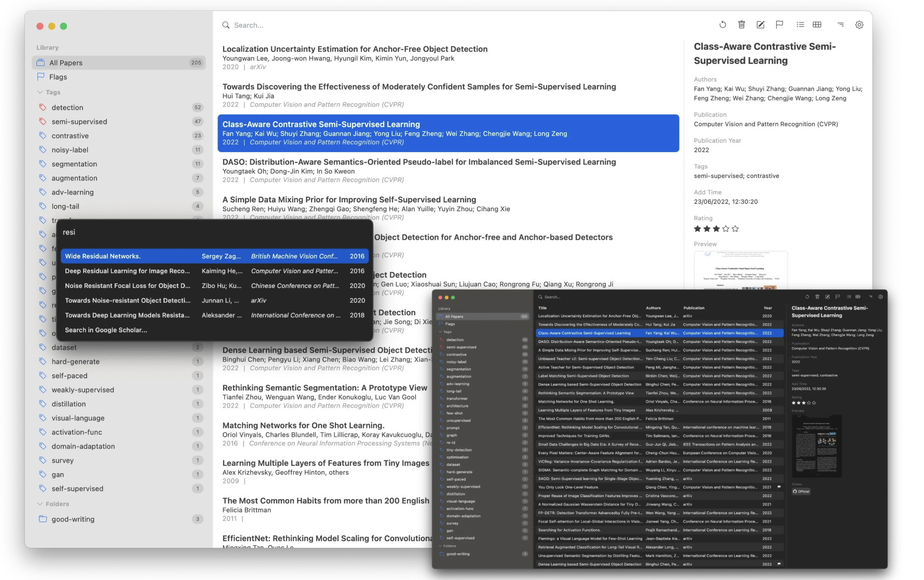
Task: Switch to table view using the grid icon
Action: click(817, 24)
